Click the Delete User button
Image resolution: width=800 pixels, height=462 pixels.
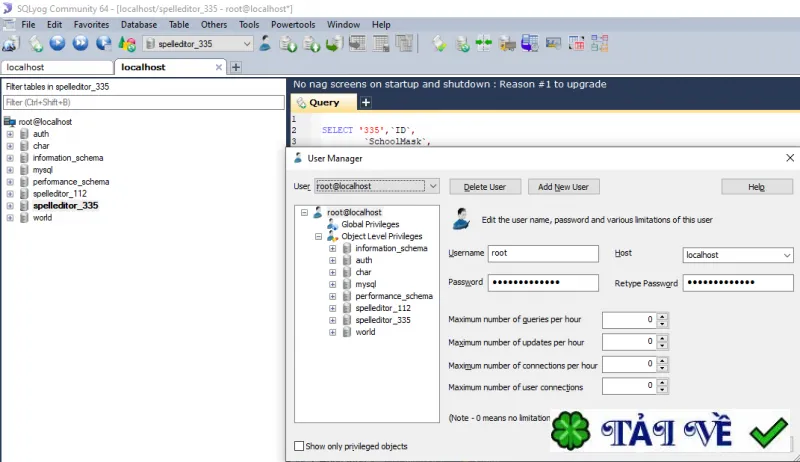click(485, 187)
